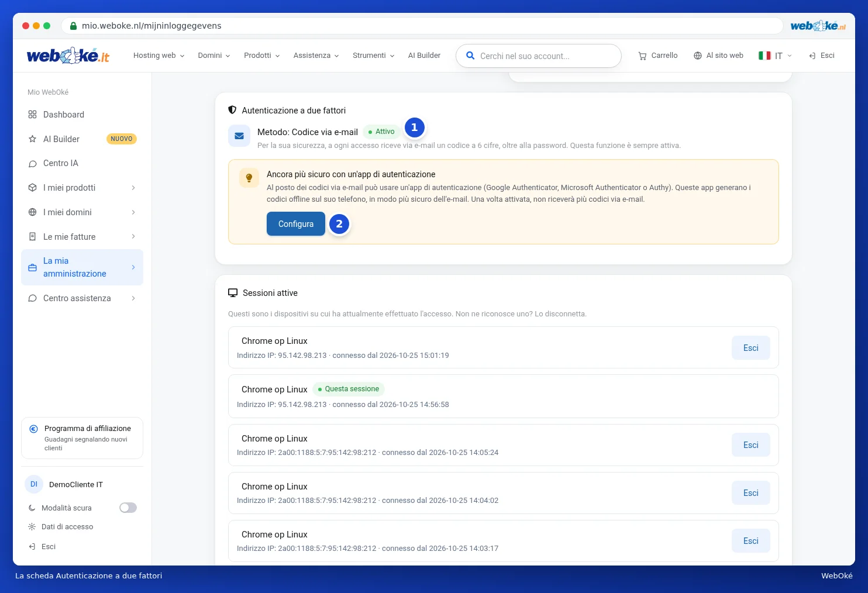Select Dashboard in the sidebar
Image resolution: width=868 pixels, height=593 pixels.
coord(82,115)
